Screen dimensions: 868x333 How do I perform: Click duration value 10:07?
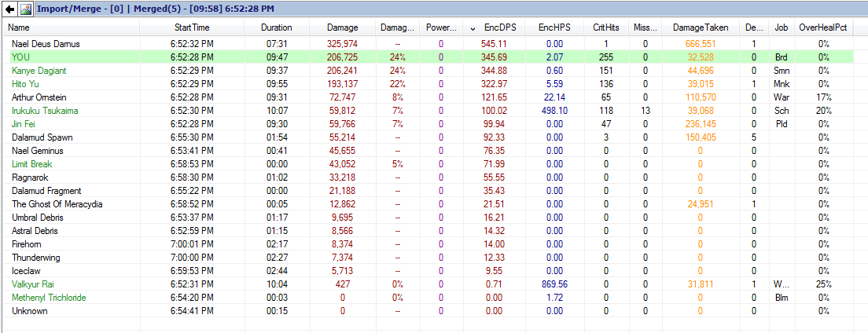pos(276,111)
